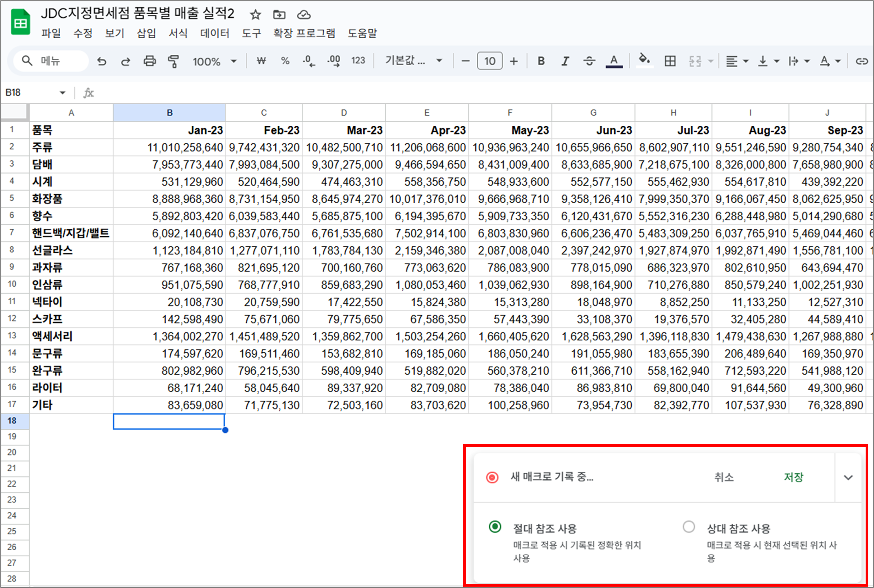
Task: Click the print icon
Action: pos(150,61)
